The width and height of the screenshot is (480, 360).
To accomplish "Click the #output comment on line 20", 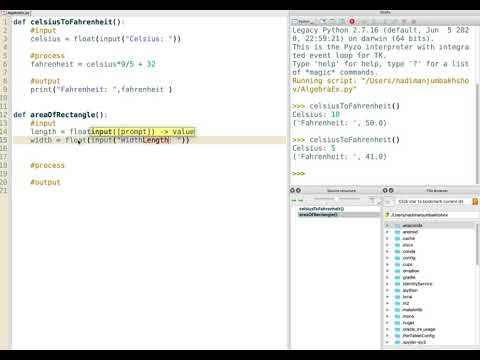I will (45, 182).
